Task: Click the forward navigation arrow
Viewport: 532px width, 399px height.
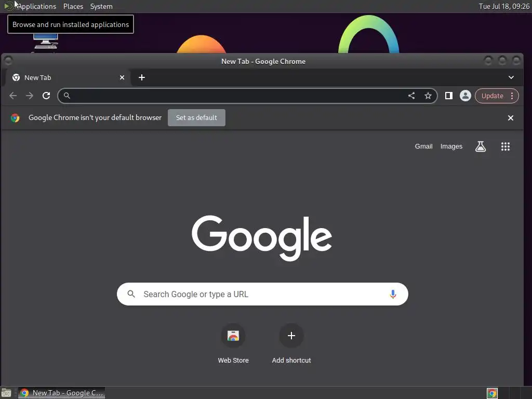Action: (x=30, y=96)
